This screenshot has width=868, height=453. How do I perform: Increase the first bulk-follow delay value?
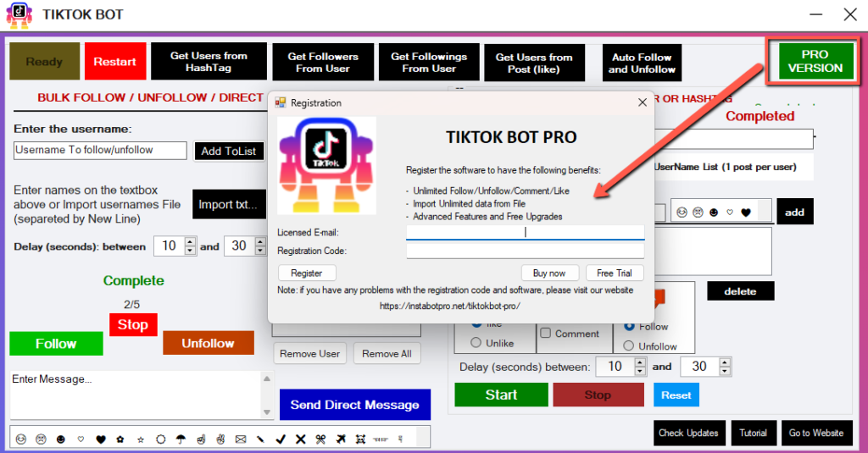pyautogui.click(x=190, y=241)
